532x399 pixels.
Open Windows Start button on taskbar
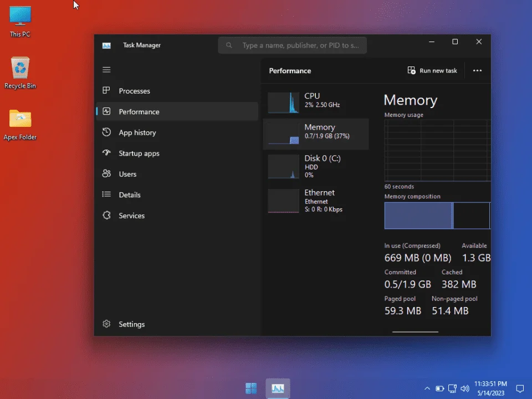tap(251, 388)
